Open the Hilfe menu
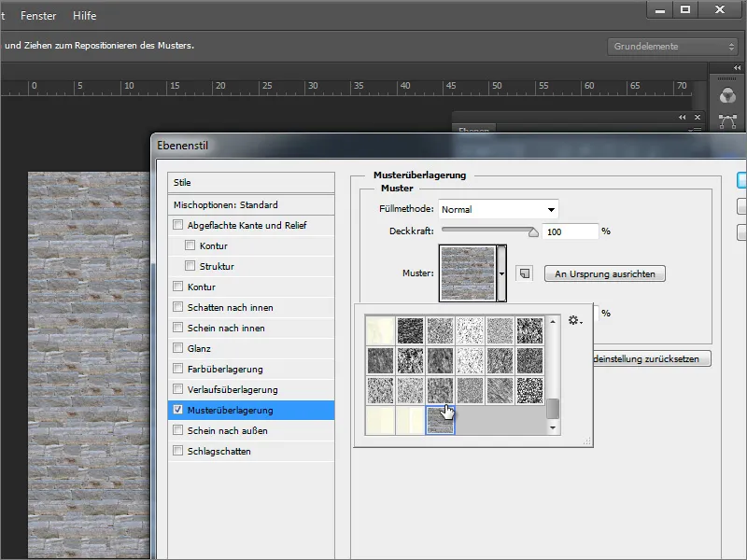Viewport: 747px width, 560px height. point(84,16)
